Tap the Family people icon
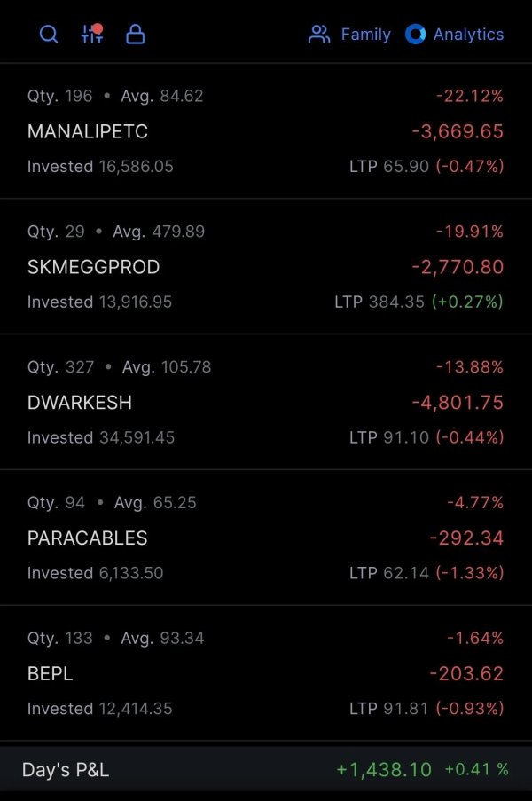Image resolution: width=532 pixels, height=801 pixels. 319,35
